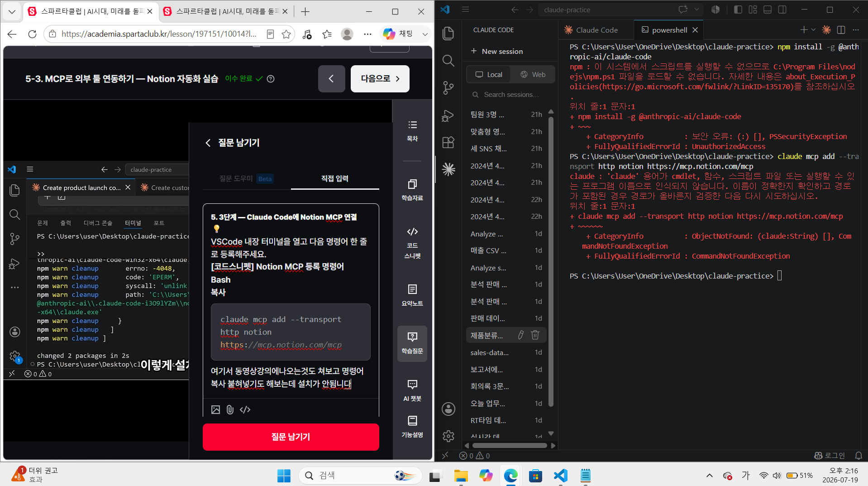Add page to browser favorites star
Viewport: 868px width, 486px height.
(286, 34)
